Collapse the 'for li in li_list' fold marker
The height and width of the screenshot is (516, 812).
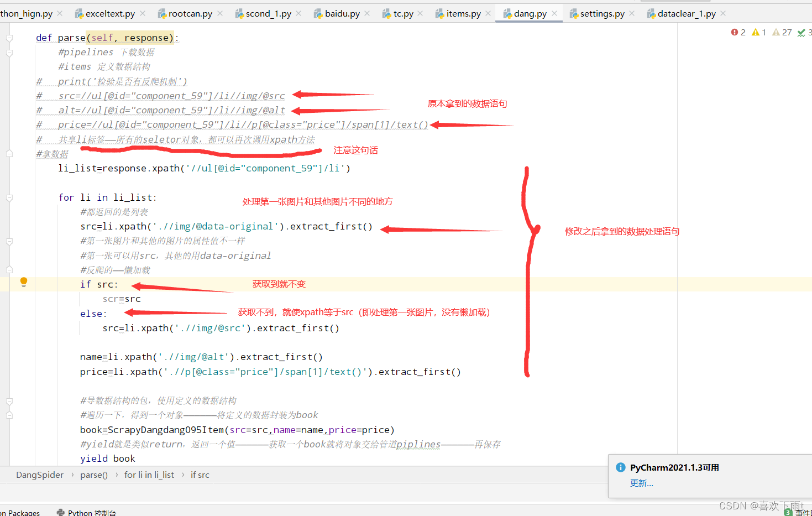9,197
